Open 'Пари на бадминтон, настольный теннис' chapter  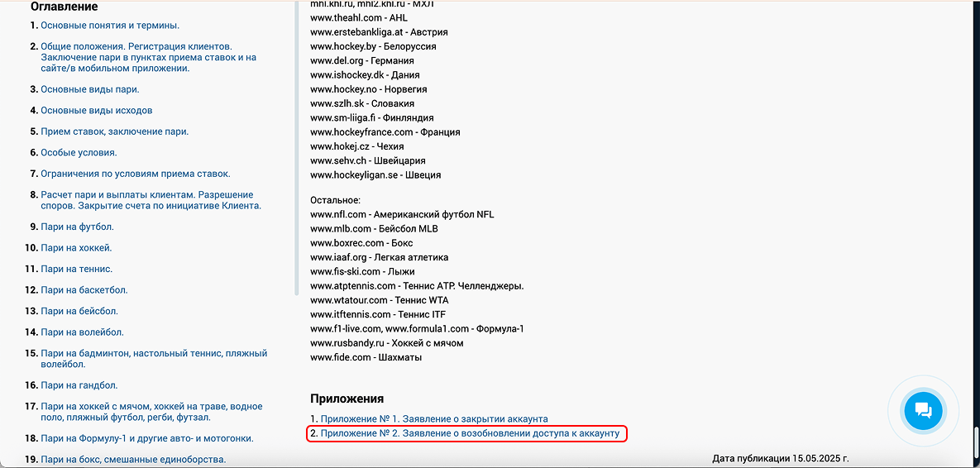click(154, 359)
